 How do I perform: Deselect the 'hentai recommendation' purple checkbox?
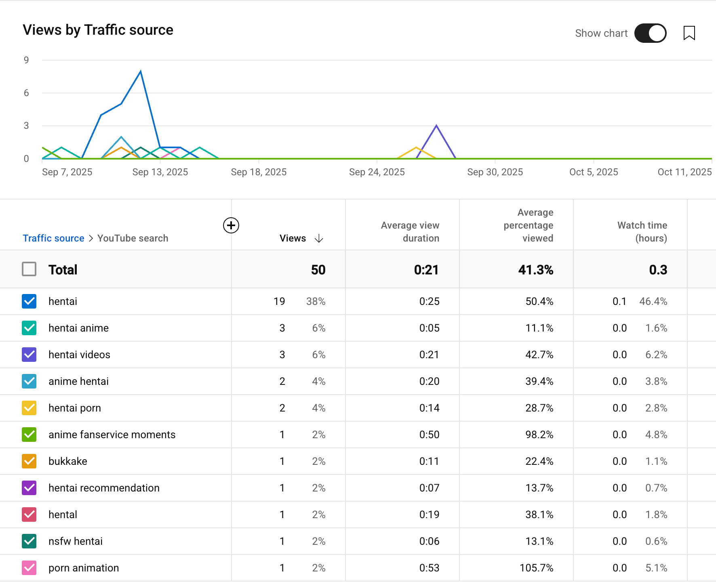(x=29, y=488)
